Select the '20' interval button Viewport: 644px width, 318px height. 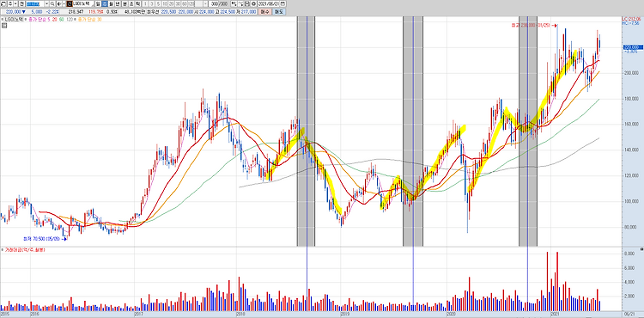click(171, 3)
